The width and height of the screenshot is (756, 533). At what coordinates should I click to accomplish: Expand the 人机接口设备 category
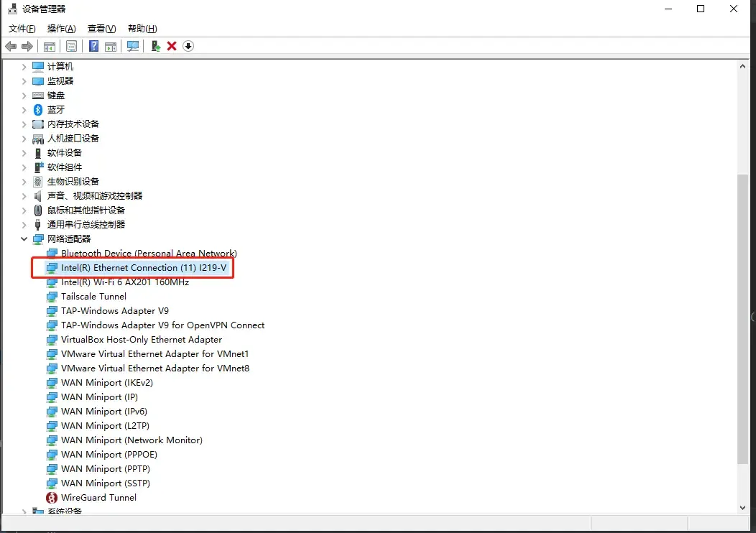(24, 139)
